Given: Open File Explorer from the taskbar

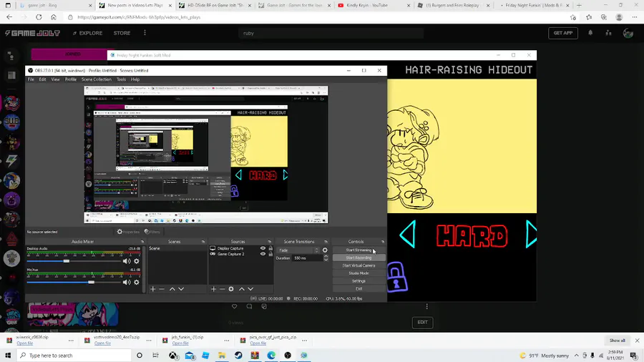Looking at the screenshot, I should click(x=222, y=356).
